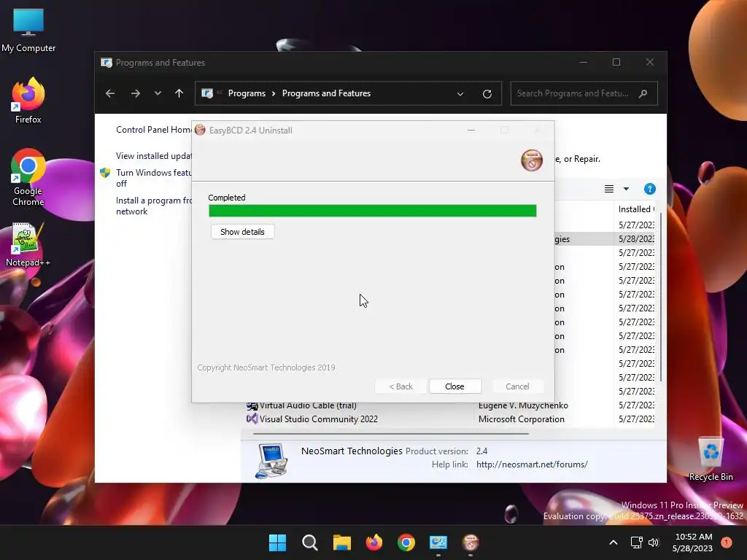Click Close button in EasyBCD uninstaller

454,386
